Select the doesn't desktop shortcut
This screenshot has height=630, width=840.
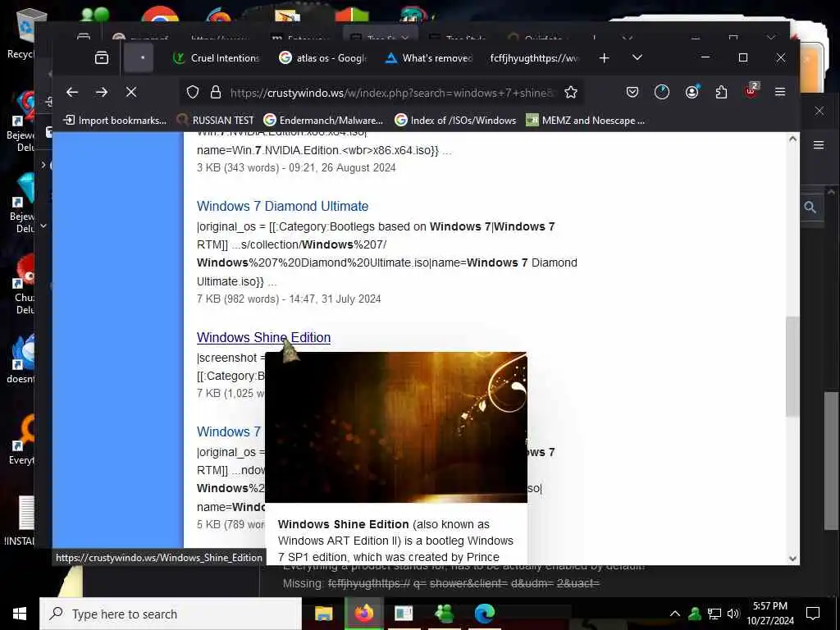point(21,359)
